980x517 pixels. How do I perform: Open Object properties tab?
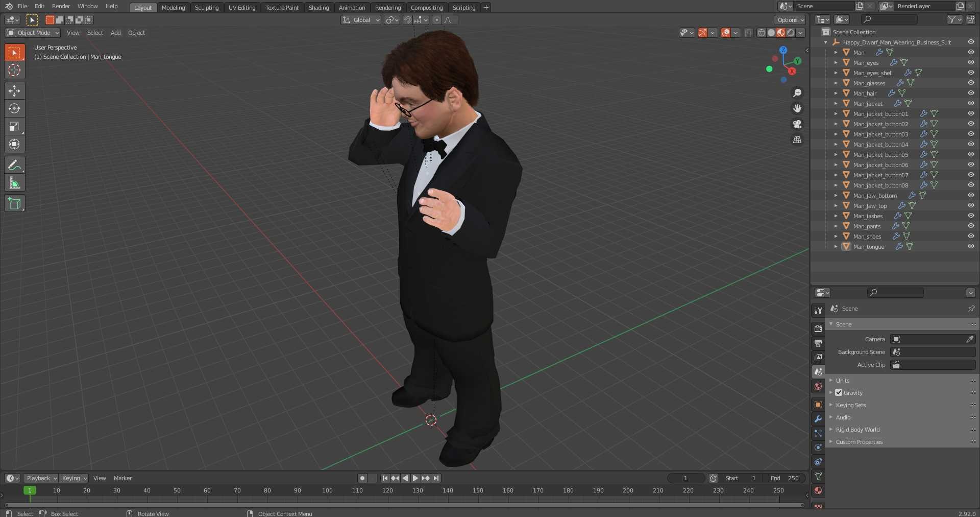point(818,405)
